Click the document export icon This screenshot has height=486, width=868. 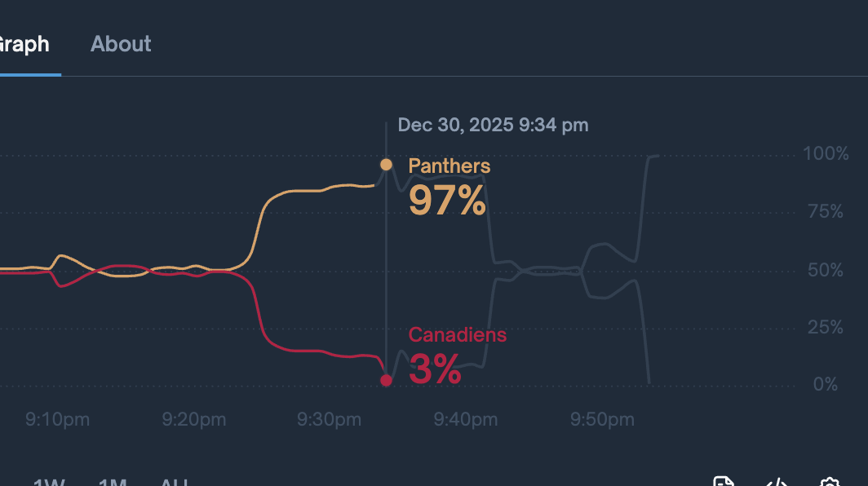point(724,482)
